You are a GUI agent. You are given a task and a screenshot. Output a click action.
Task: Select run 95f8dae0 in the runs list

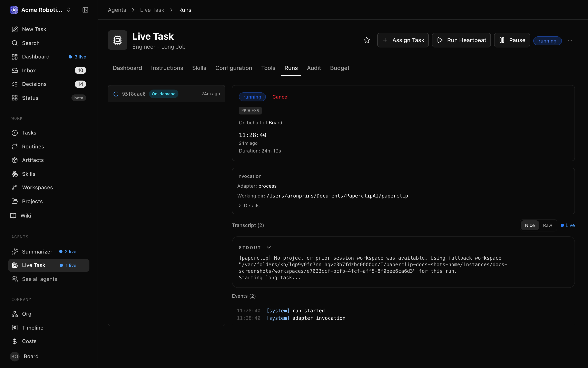(167, 94)
